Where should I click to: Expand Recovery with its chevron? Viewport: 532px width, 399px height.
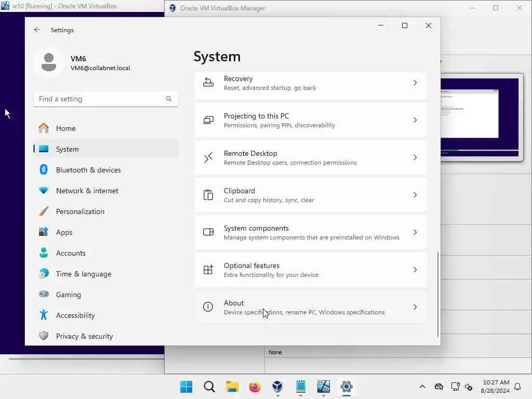[x=415, y=83]
